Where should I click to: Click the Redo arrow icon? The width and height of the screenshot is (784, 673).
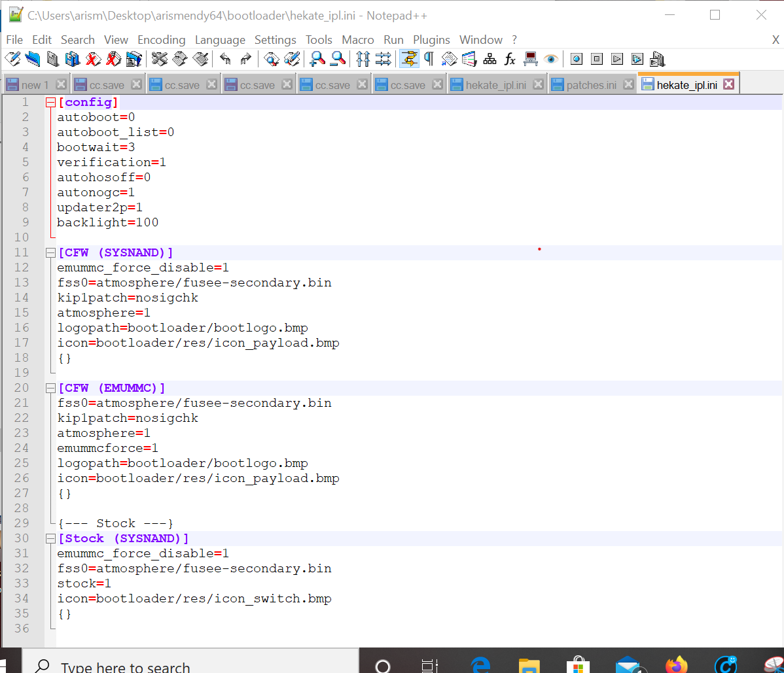click(245, 60)
